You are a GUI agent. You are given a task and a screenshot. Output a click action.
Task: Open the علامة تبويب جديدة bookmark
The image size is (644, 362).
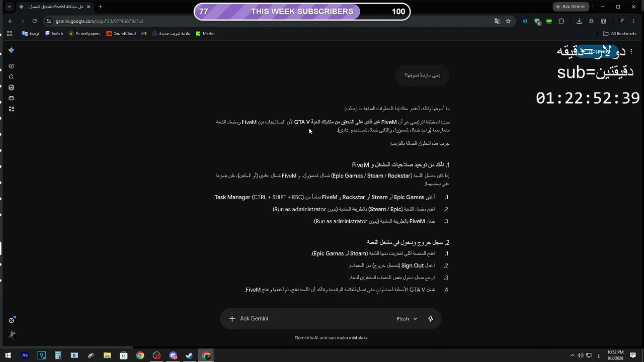point(171,34)
